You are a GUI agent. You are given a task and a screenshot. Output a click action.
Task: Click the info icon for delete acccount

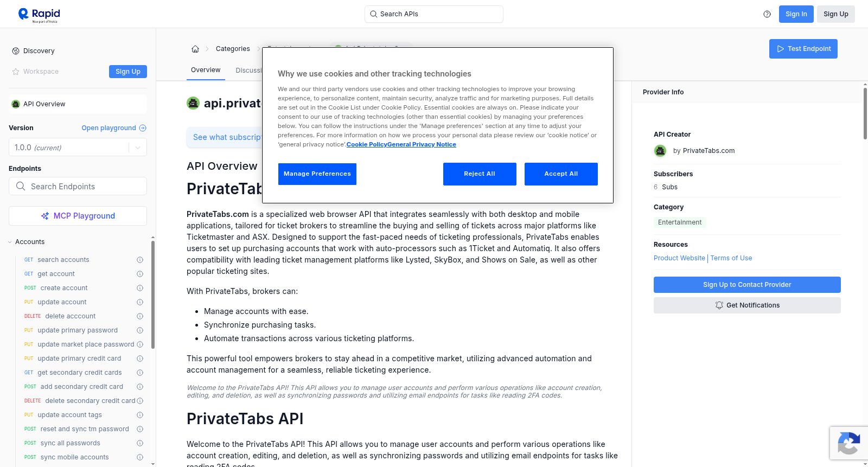(140, 316)
